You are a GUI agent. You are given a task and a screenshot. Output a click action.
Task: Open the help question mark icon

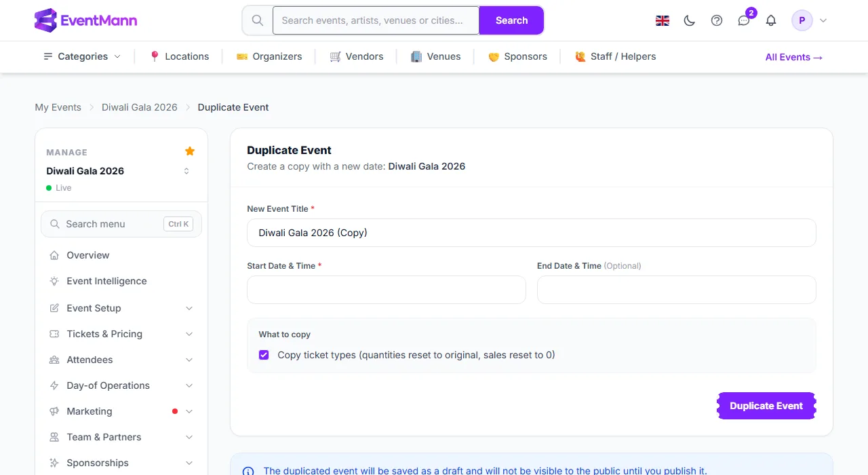tap(717, 20)
